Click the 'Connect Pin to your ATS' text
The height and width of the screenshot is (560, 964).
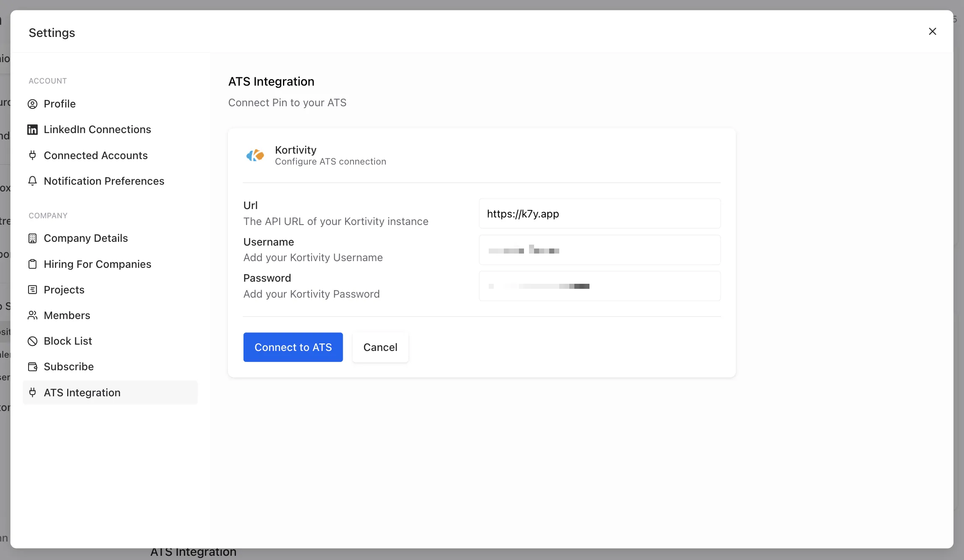pos(287,103)
